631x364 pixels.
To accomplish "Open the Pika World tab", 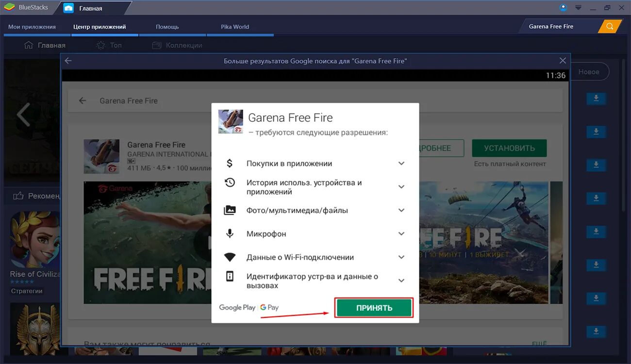I will [235, 27].
